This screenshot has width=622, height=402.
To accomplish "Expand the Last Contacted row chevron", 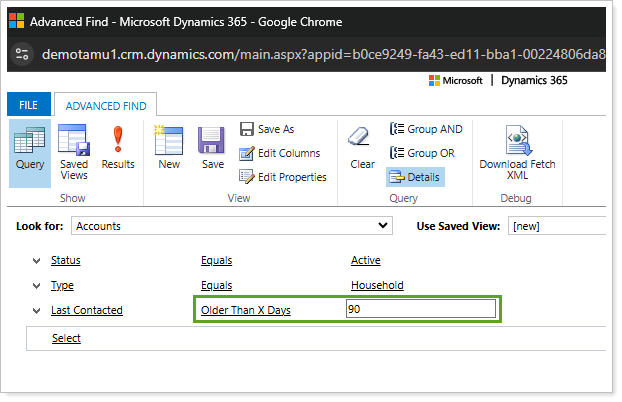I will 37,311.
